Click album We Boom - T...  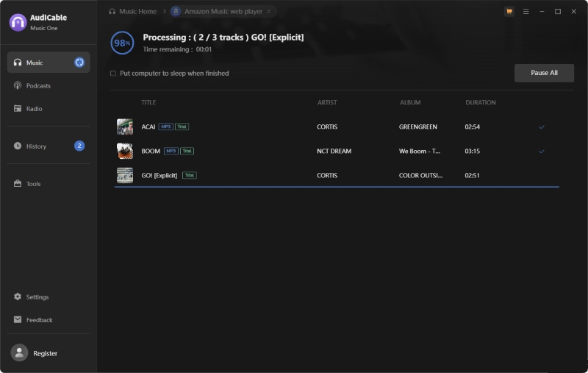click(x=419, y=151)
